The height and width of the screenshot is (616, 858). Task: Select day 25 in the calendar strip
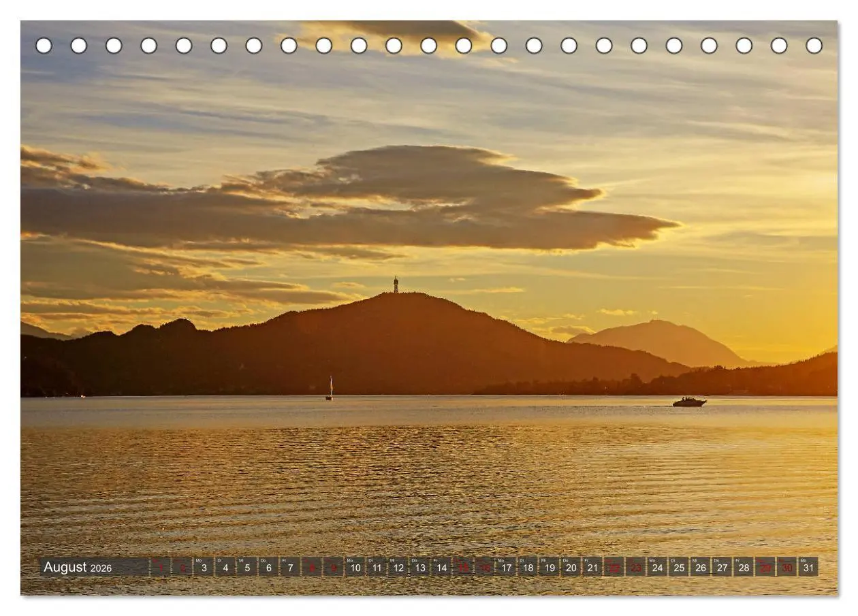pos(680,567)
